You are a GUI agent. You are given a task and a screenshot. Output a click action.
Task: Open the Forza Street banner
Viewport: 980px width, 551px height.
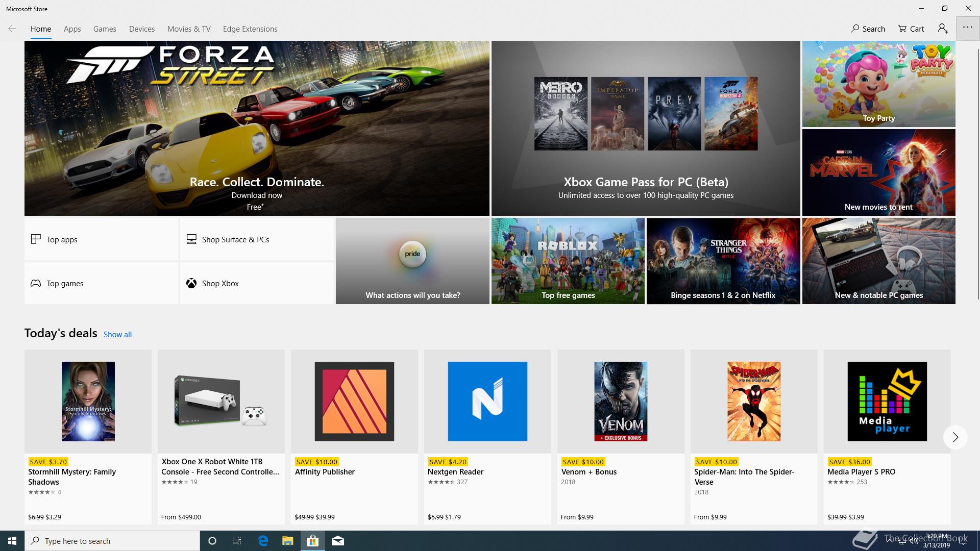(x=257, y=128)
